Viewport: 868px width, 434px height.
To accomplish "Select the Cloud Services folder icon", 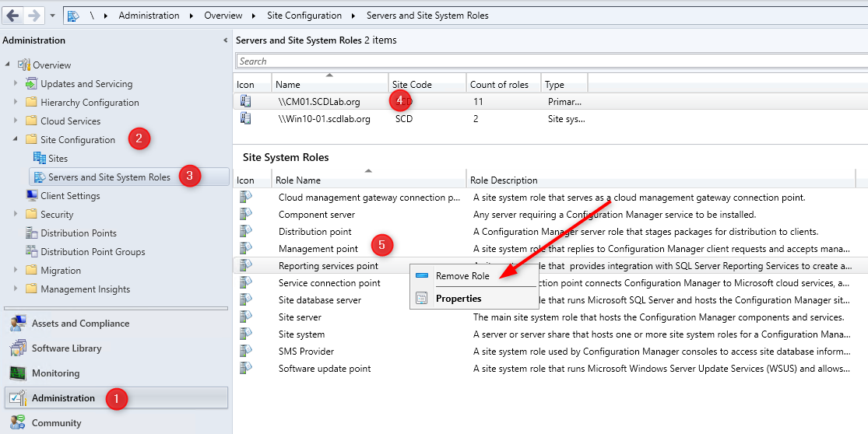I will coord(32,121).
